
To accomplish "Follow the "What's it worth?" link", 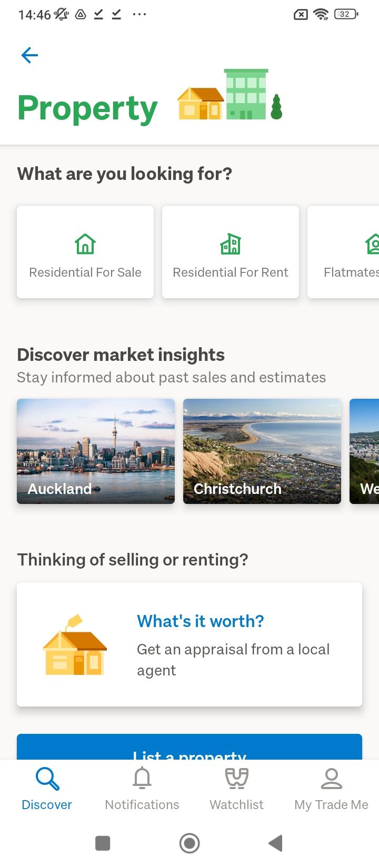I will (201, 621).
